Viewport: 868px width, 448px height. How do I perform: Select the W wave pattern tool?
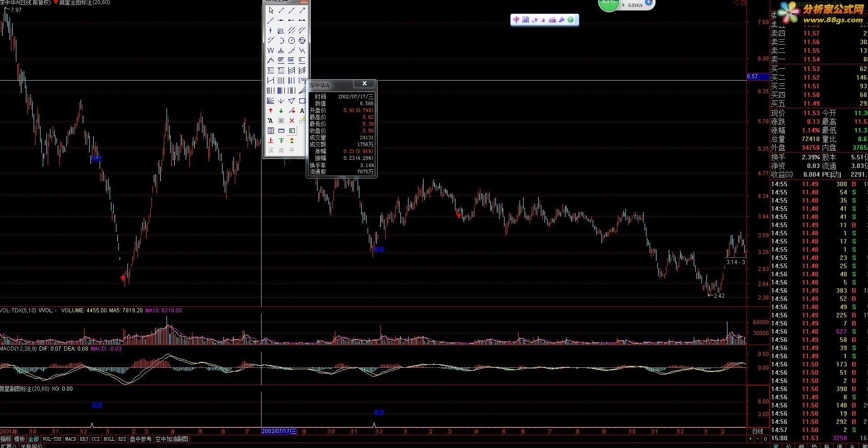pyautogui.click(x=271, y=51)
